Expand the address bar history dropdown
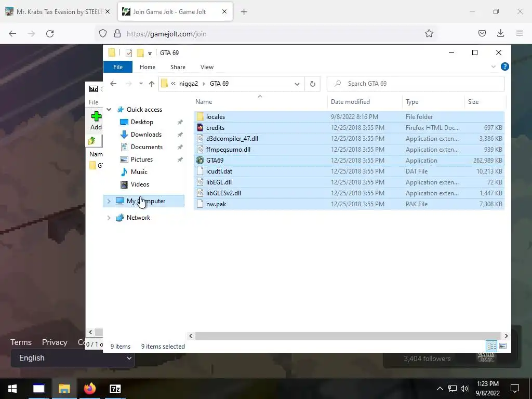This screenshot has height=399, width=532. (x=297, y=84)
